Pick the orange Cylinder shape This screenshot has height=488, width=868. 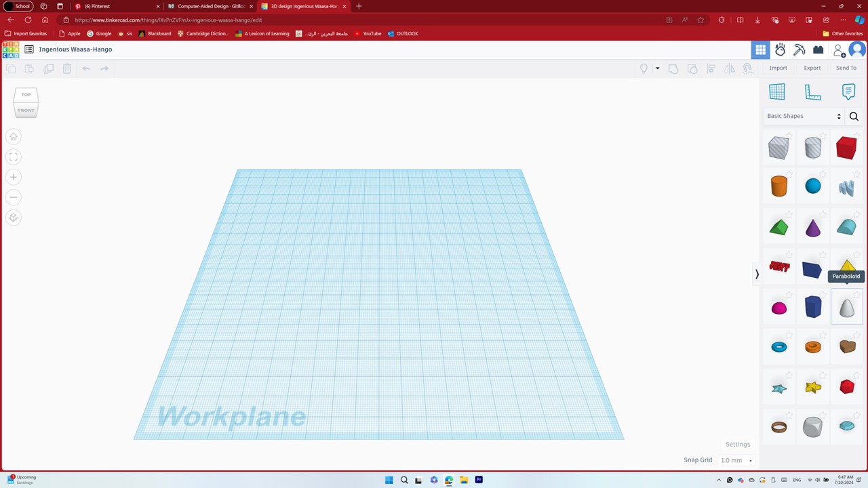[x=779, y=186]
